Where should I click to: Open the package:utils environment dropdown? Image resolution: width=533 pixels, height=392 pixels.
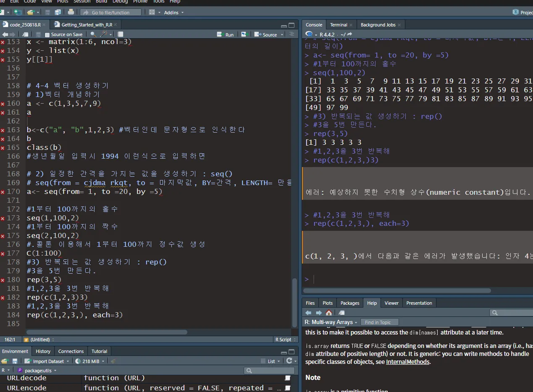click(37, 370)
